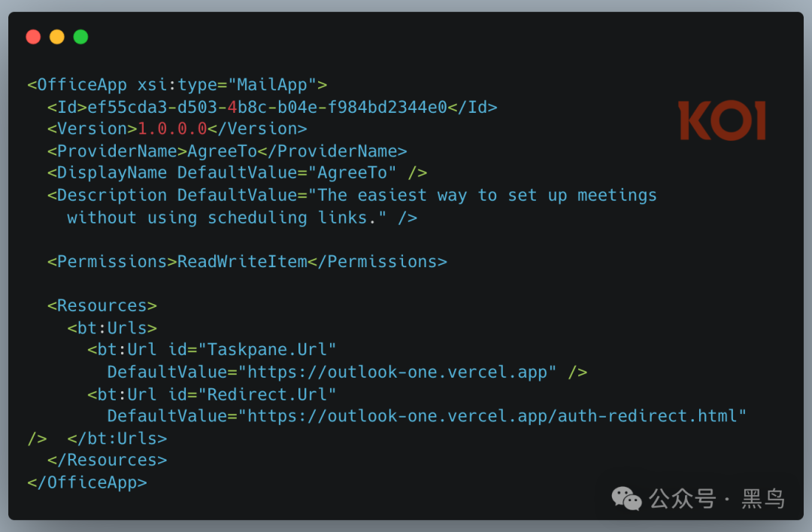The height and width of the screenshot is (532, 812).
Task: Click the opening bt:Urls tag
Action: click(x=112, y=328)
